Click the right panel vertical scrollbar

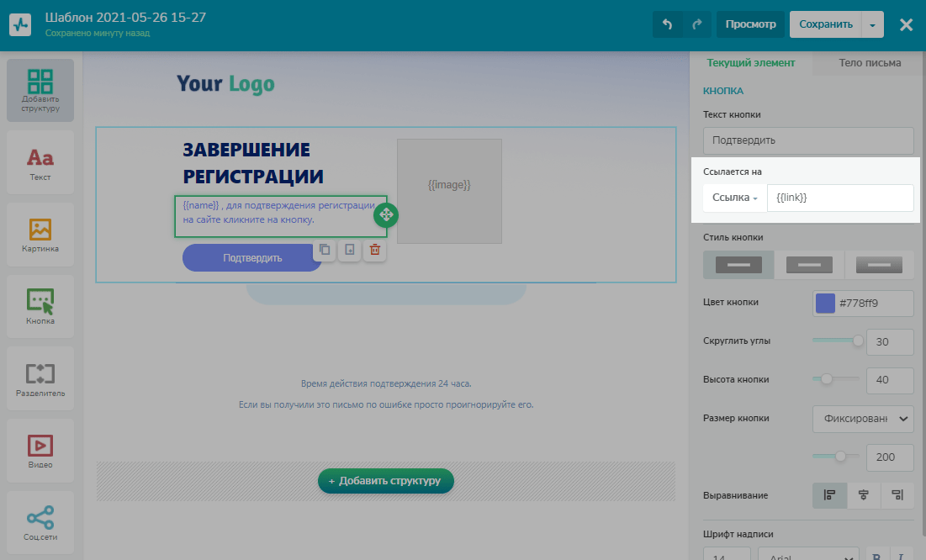pos(923,295)
